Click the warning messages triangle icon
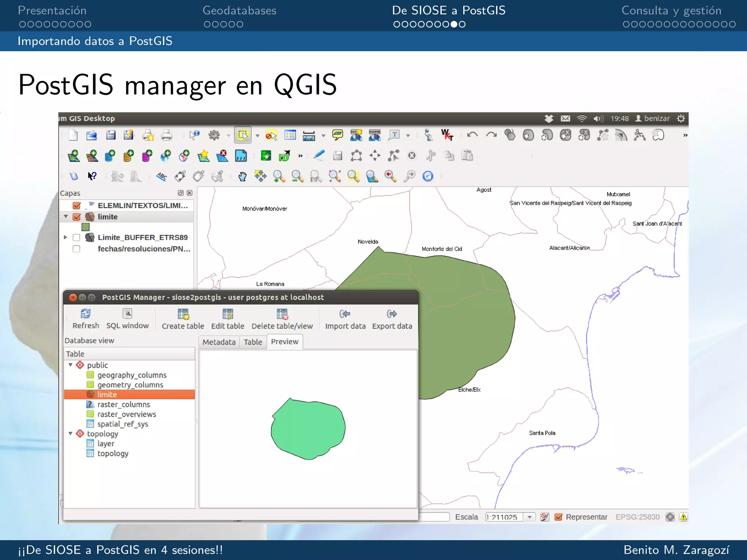Screen dimensions: 747x560 [x=684, y=517]
